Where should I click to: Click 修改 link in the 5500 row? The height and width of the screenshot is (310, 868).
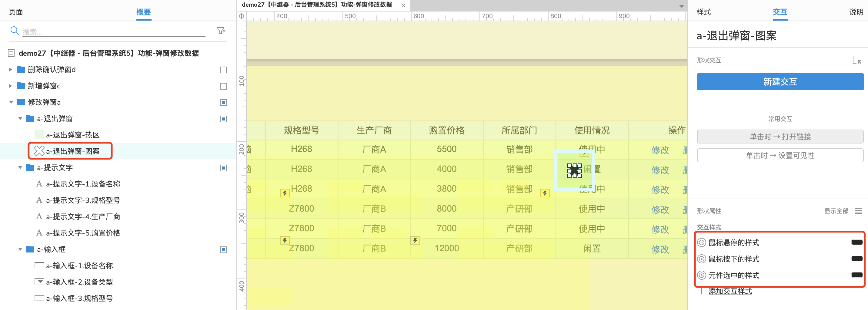(x=660, y=150)
